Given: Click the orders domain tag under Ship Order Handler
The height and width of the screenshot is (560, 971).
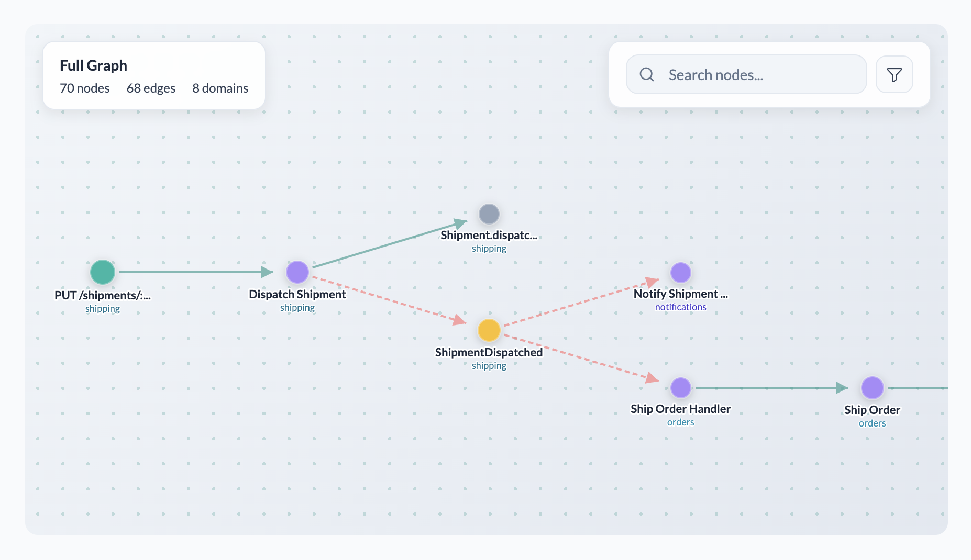Looking at the screenshot, I should [680, 422].
